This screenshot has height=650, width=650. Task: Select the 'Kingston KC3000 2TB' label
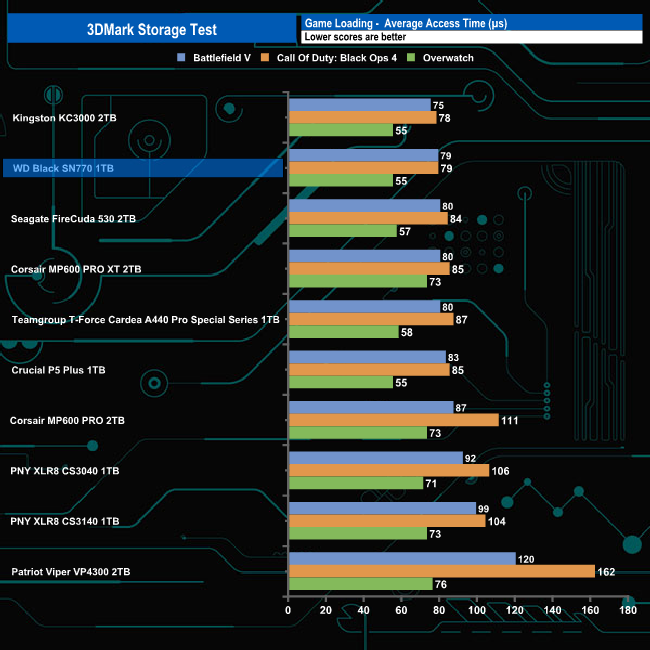(64, 118)
